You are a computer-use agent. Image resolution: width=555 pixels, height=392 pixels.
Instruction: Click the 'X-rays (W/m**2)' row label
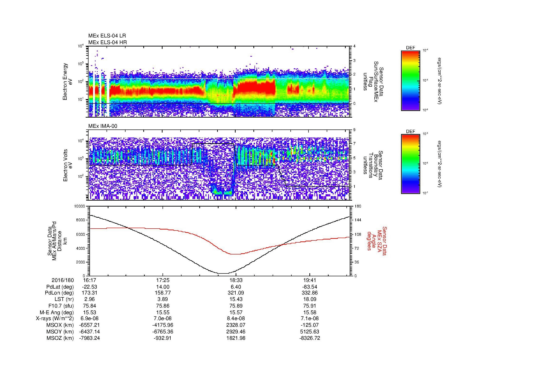pos(55,318)
